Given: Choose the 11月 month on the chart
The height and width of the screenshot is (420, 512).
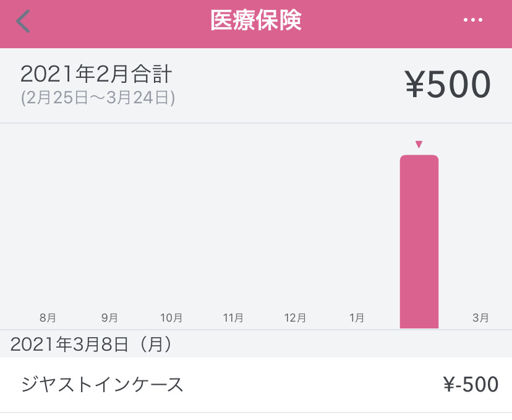Looking at the screenshot, I should 233,318.
